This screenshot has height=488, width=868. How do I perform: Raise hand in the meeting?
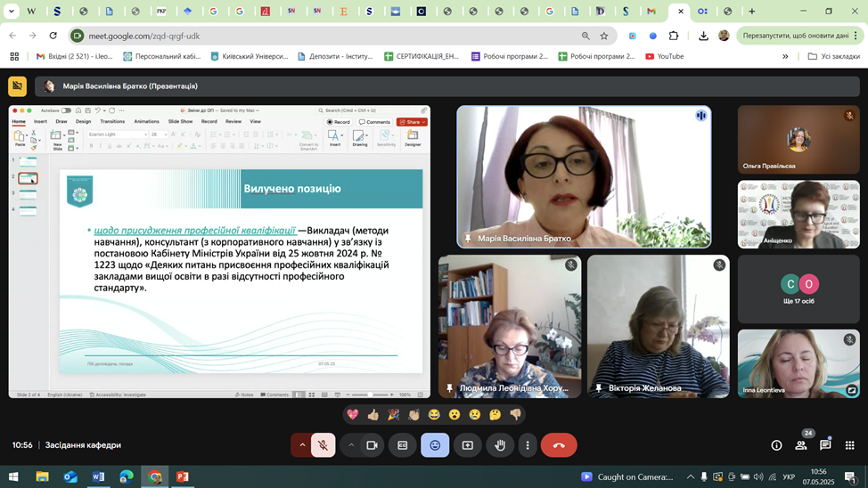click(x=500, y=445)
